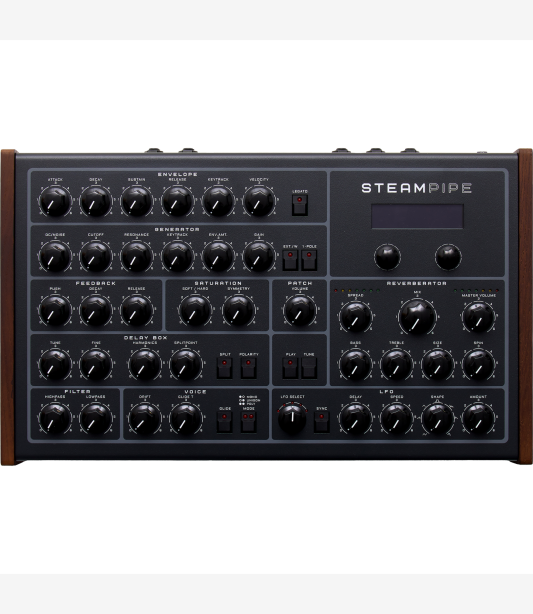Toggle the Split button in Delay Box
Image resolution: width=533 pixels, height=614 pixels.
(x=224, y=368)
